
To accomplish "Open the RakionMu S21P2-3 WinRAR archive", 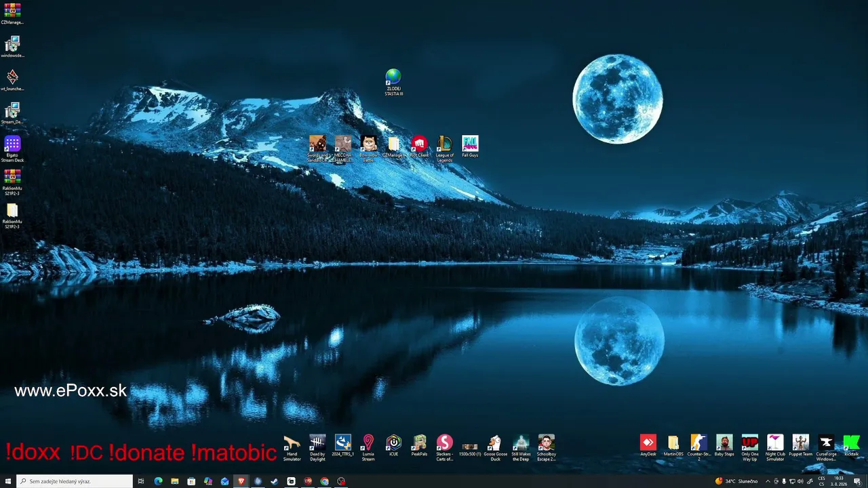I will coord(12,182).
